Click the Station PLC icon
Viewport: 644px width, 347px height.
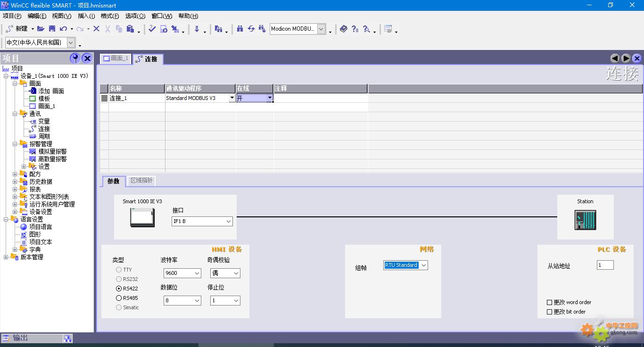pyautogui.click(x=585, y=220)
